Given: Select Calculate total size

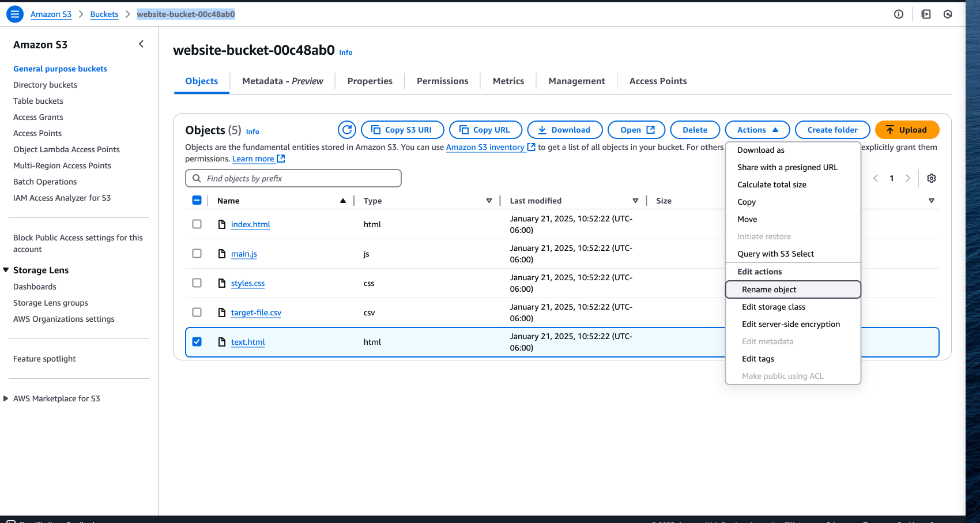Looking at the screenshot, I should pos(793,185).
